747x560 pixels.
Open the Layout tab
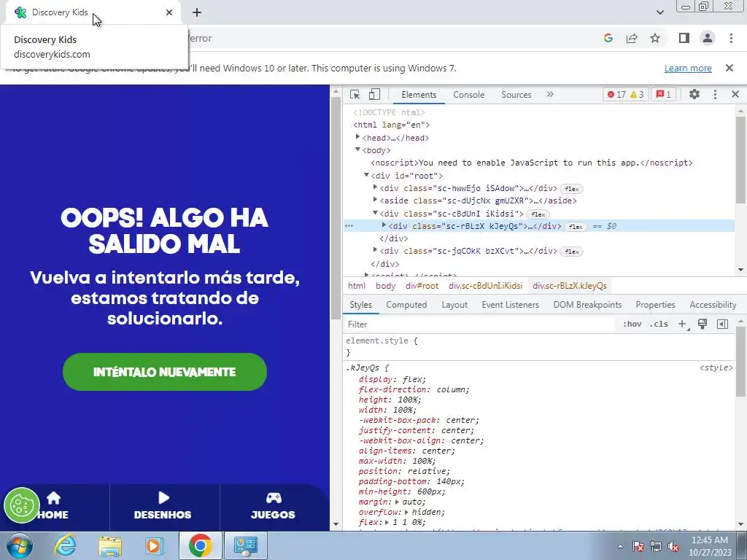[454, 305]
